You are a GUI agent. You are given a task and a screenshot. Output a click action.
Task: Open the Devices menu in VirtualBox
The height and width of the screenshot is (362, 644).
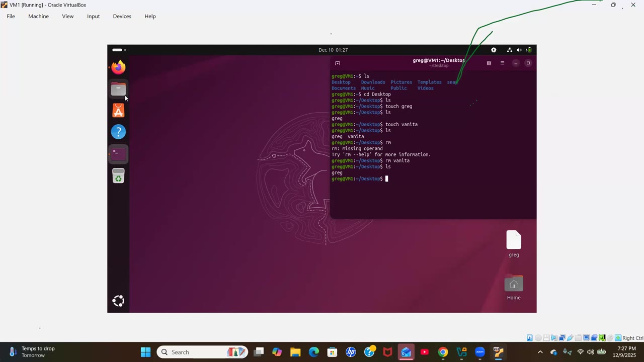[x=122, y=16]
